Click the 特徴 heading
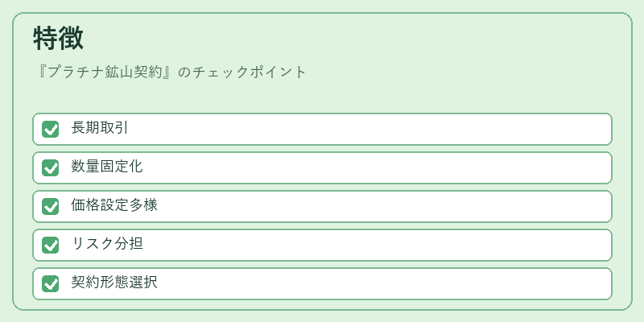This screenshot has height=322, width=644. [x=58, y=38]
